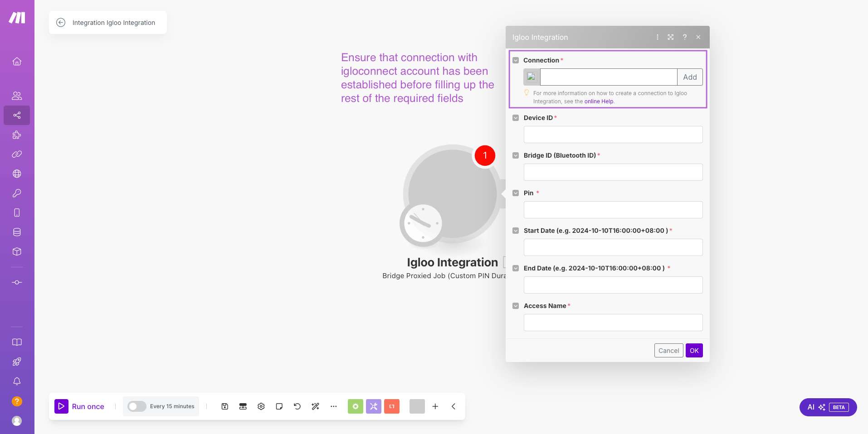Click the Bridge ID input field
The height and width of the screenshot is (434, 868).
point(613,172)
